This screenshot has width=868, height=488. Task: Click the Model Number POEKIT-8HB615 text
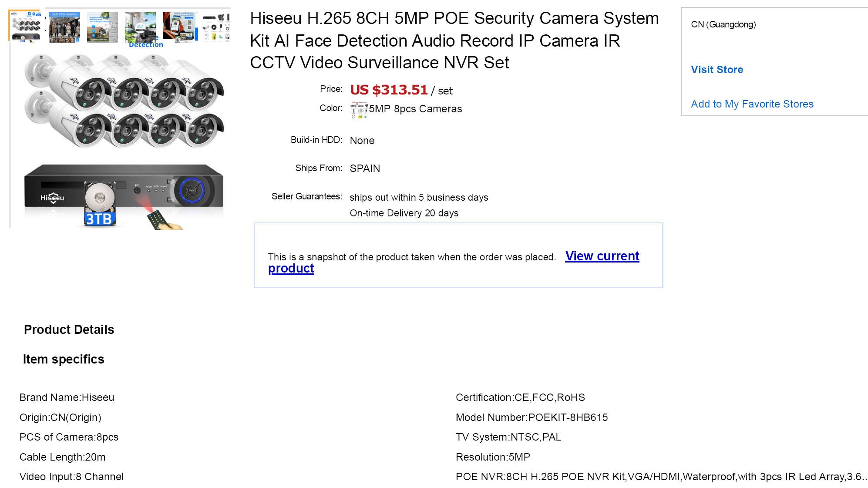click(x=532, y=417)
